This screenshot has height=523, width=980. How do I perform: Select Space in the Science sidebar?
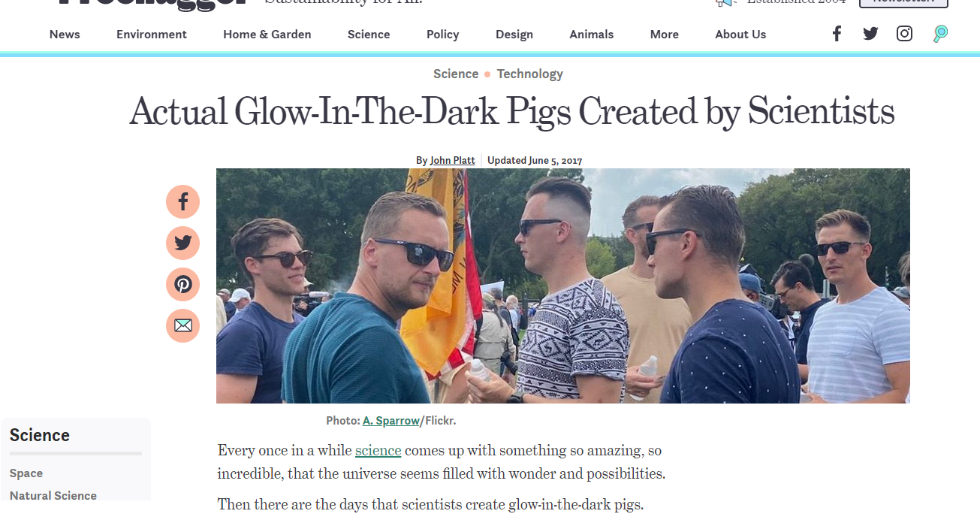point(26,473)
